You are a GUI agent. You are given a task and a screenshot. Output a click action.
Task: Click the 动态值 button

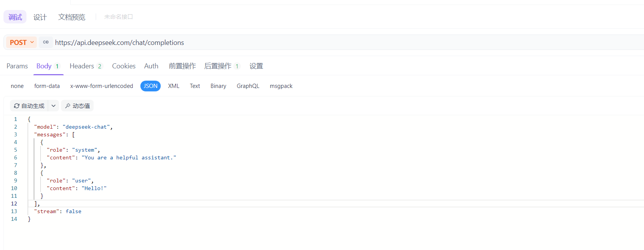tap(77, 106)
